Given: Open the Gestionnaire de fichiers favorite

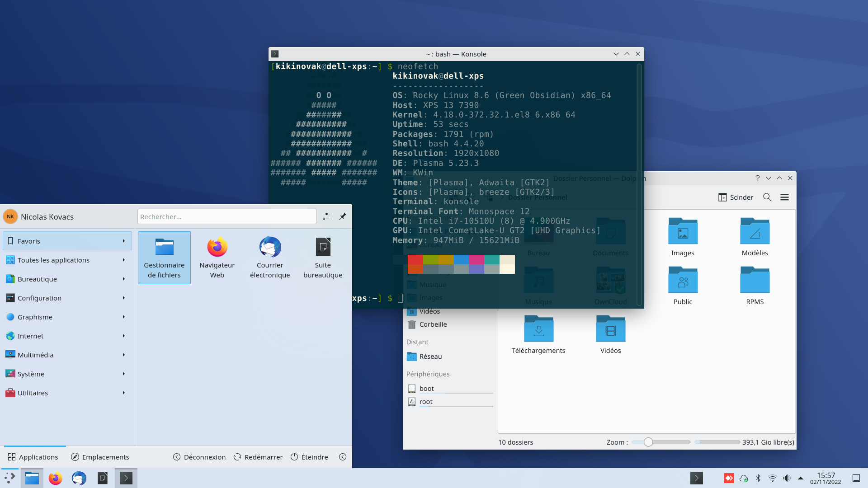Looking at the screenshot, I should tap(164, 258).
